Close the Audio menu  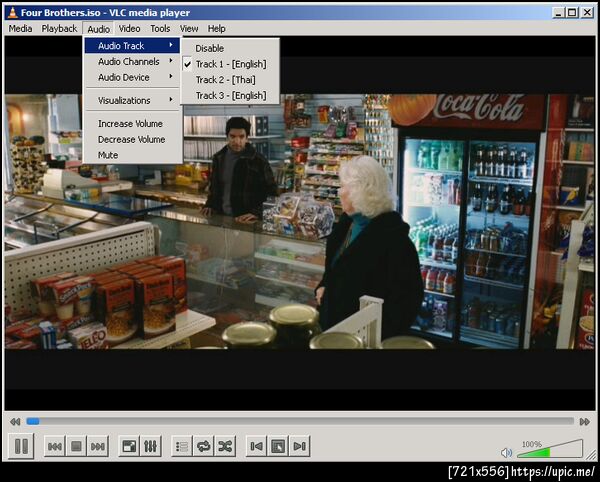[98, 29]
